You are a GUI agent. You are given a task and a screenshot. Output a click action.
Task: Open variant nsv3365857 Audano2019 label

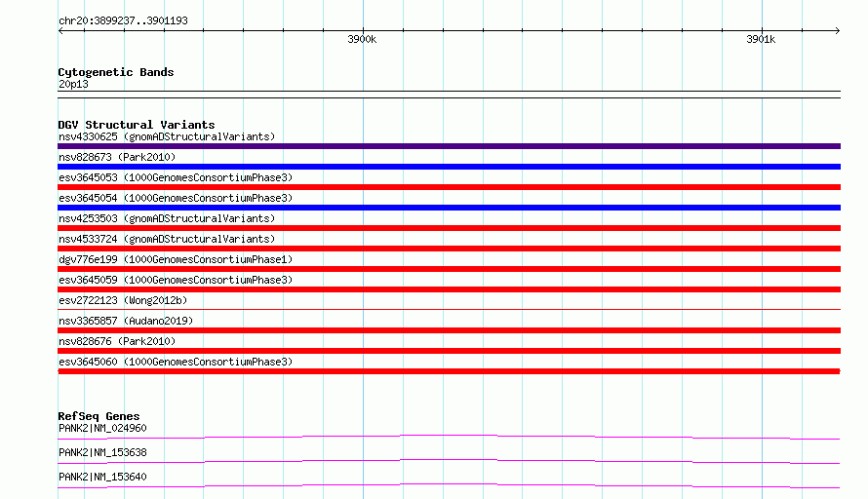coord(126,321)
